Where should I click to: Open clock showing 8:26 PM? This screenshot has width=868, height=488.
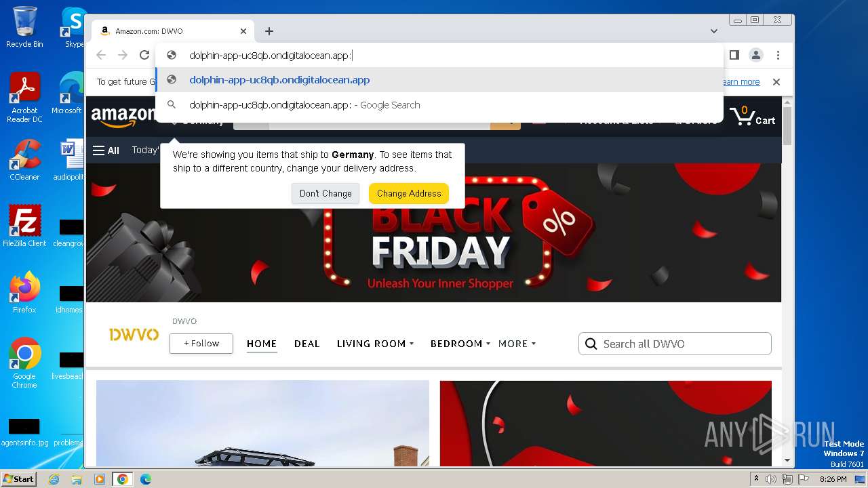point(833,479)
